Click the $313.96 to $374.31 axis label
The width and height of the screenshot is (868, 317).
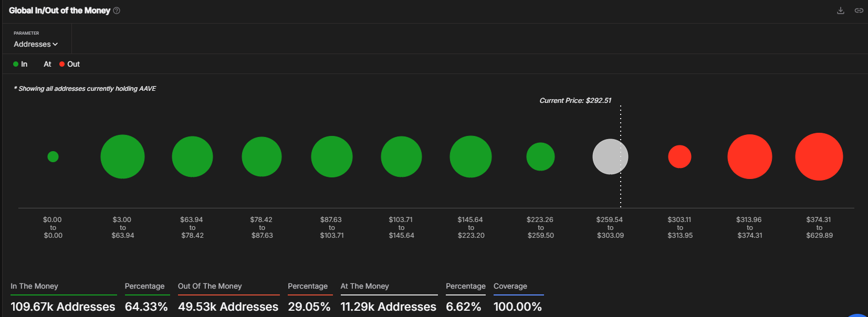click(749, 227)
